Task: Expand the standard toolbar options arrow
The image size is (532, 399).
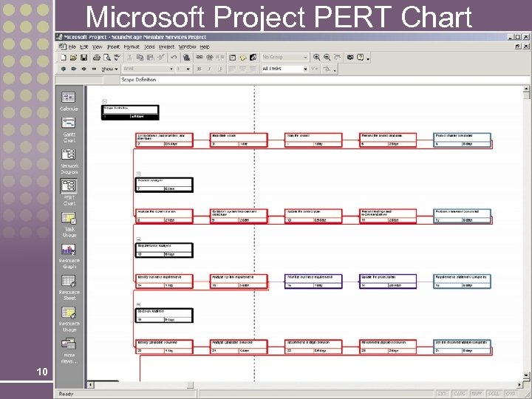Action: [369, 59]
